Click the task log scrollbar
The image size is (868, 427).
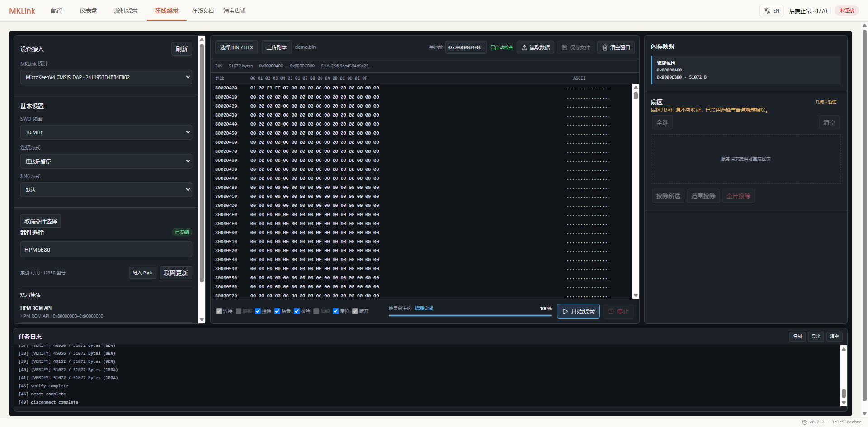844,376
